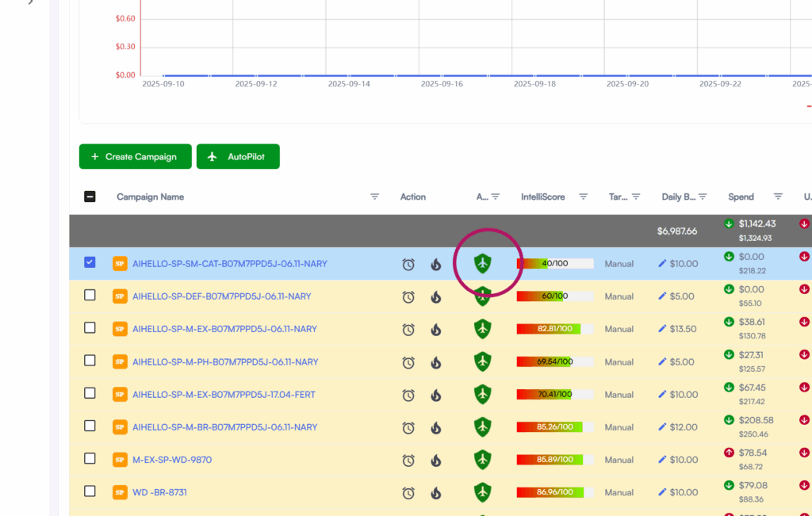Image resolution: width=812 pixels, height=516 pixels.
Task: Tick the checkbox for M-EX-SP-WD-9870
Action: point(90,459)
